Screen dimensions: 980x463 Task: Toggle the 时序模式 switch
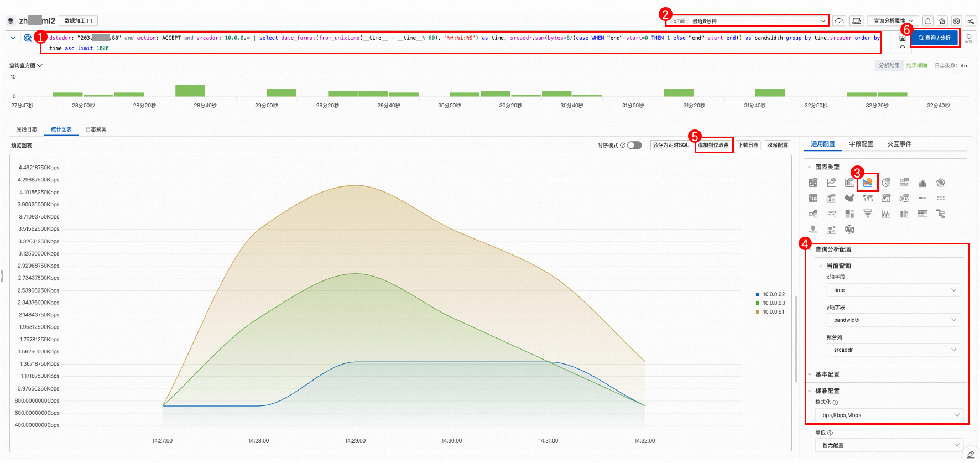(x=634, y=145)
